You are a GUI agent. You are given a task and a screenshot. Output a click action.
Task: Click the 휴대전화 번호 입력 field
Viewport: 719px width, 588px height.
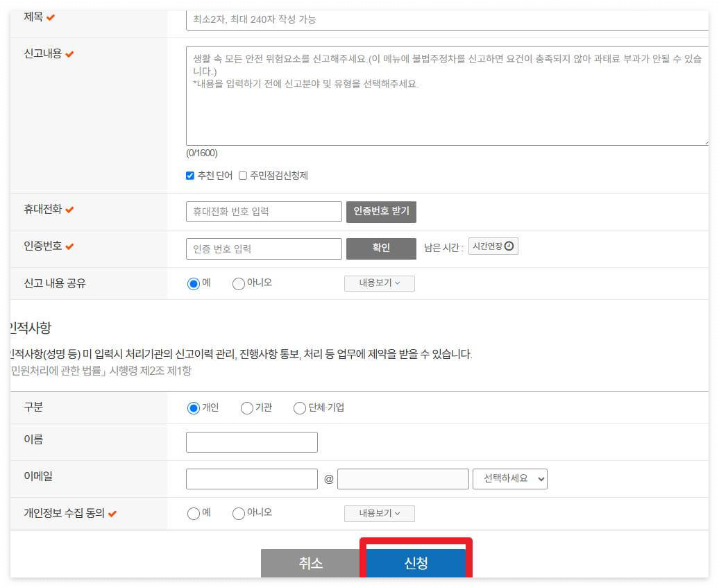coord(264,212)
